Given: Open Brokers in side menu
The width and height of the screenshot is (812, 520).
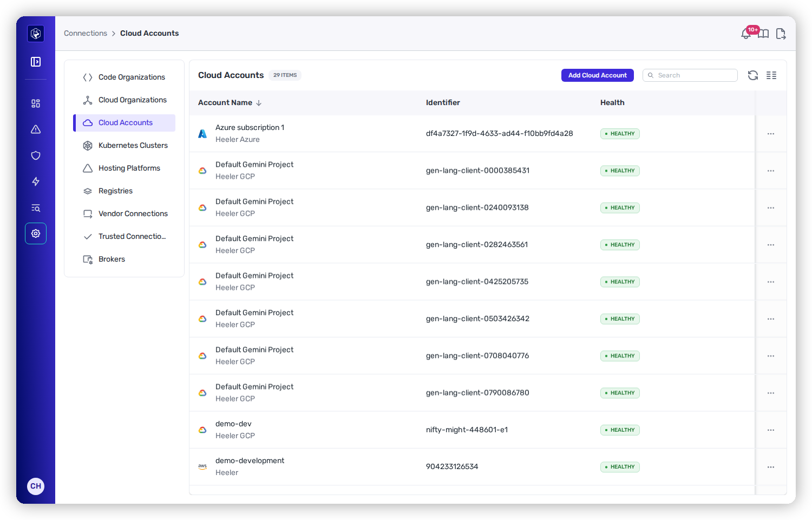Looking at the screenshot, I should click(125, 259).
